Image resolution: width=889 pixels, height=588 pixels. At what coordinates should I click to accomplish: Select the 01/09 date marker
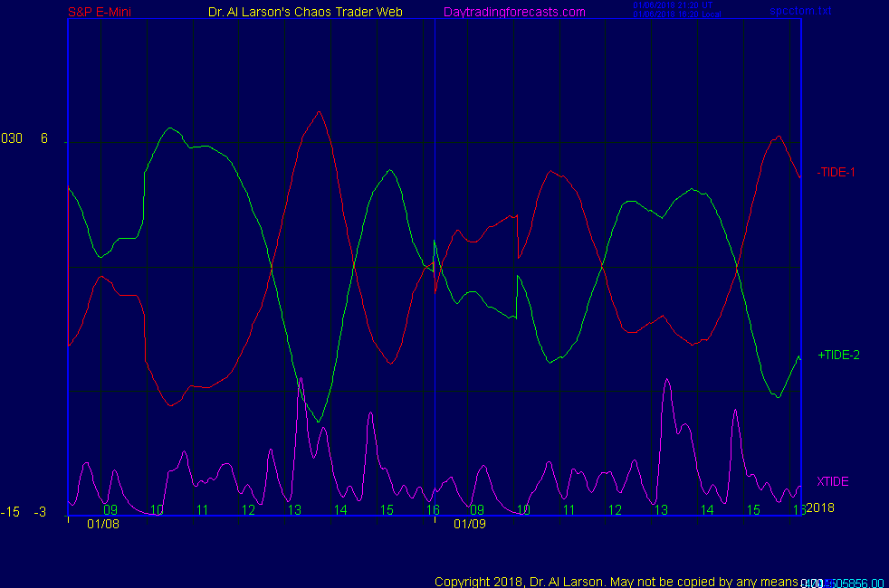point(470,524)
